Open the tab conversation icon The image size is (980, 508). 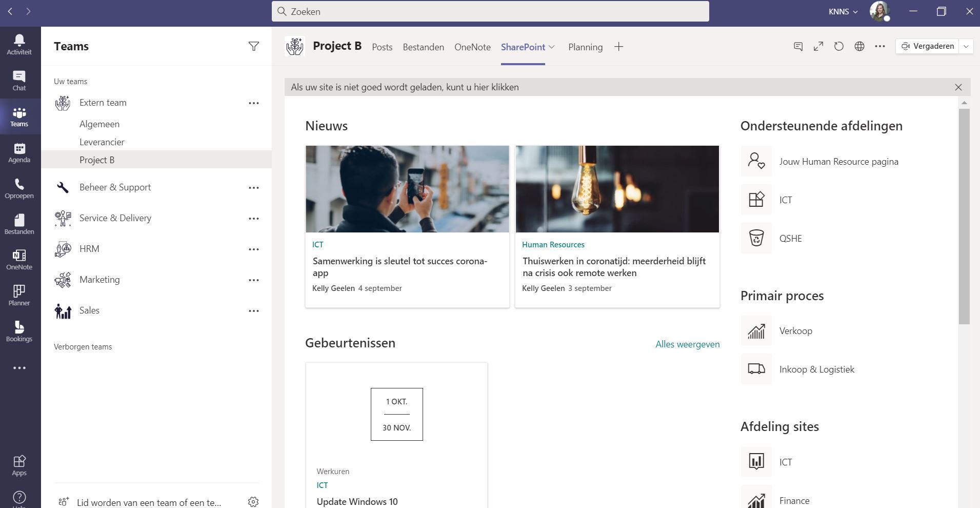(797, 46)
